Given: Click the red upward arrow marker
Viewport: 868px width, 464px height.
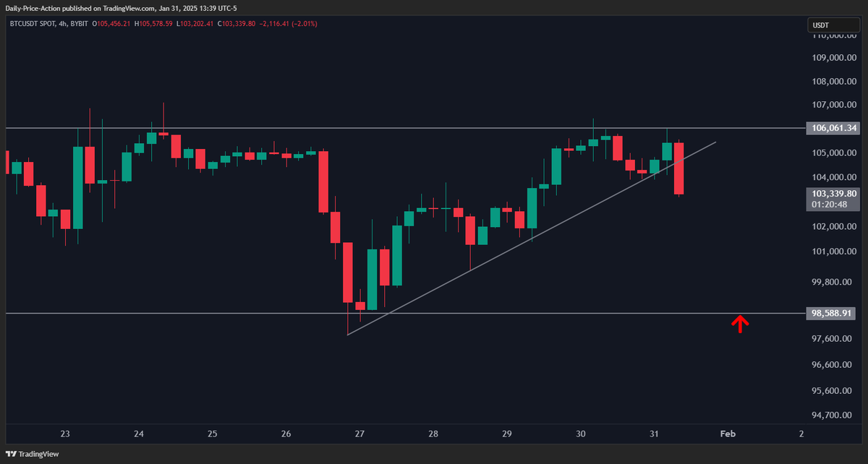Looking at the screenshot, I should [x=739, y=324].
